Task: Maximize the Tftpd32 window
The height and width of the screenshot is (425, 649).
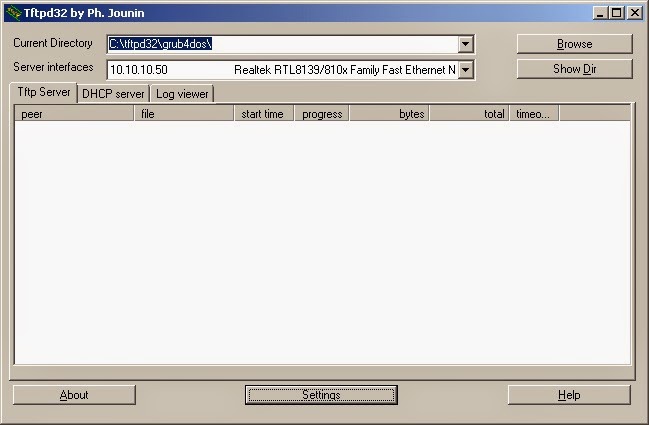Action: coord(616,13)
